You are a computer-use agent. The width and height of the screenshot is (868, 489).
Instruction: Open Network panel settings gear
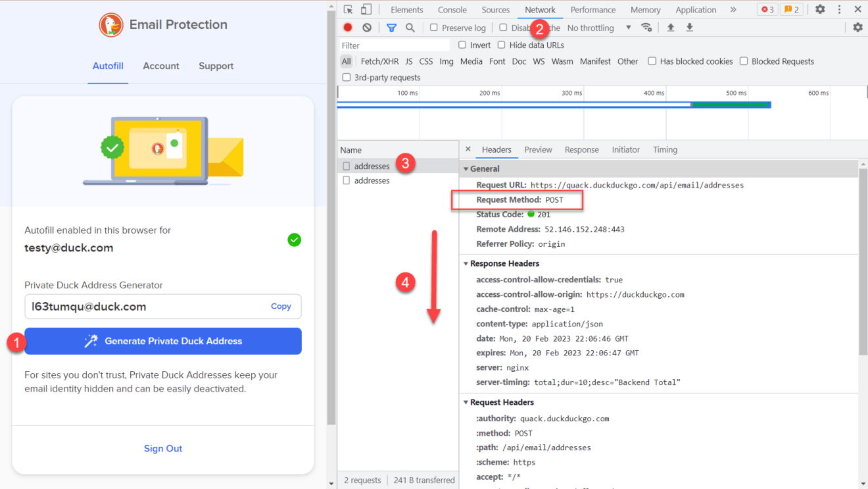pos(857,28)
